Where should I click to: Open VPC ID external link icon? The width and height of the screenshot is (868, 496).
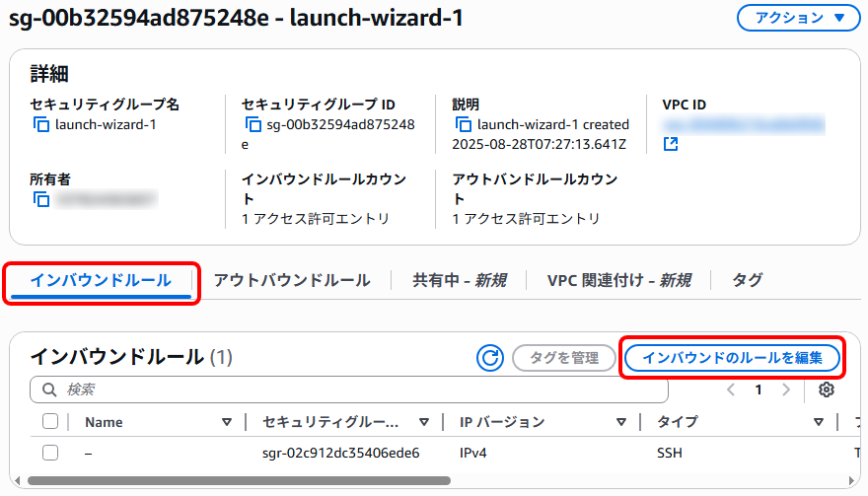pyautogui.click(x=671, y=145)
